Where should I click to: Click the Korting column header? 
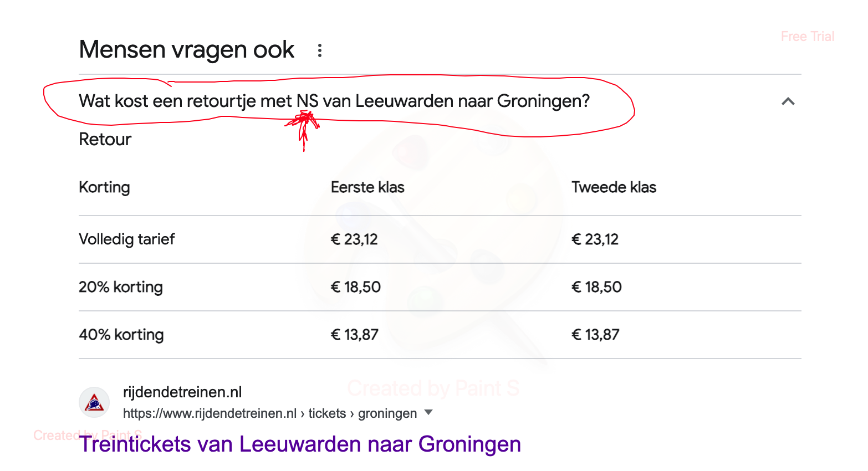coord(104,188)
